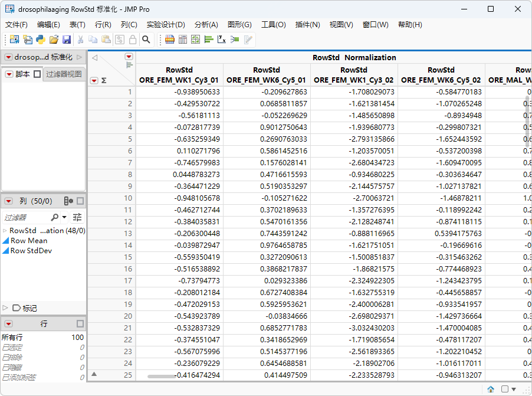532x396 pixels.
Task: Toggle the status bar checkbox beside home icon
Action: pos(505,389)
